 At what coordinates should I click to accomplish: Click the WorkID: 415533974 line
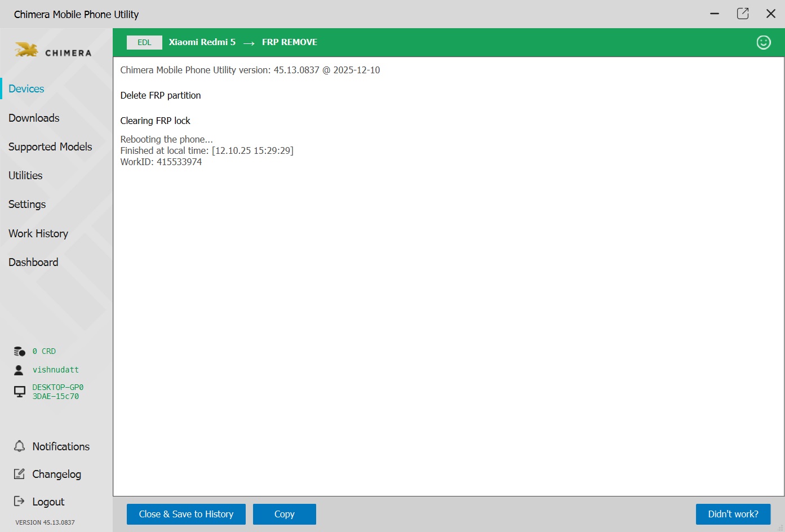click(x=161, y=162)
